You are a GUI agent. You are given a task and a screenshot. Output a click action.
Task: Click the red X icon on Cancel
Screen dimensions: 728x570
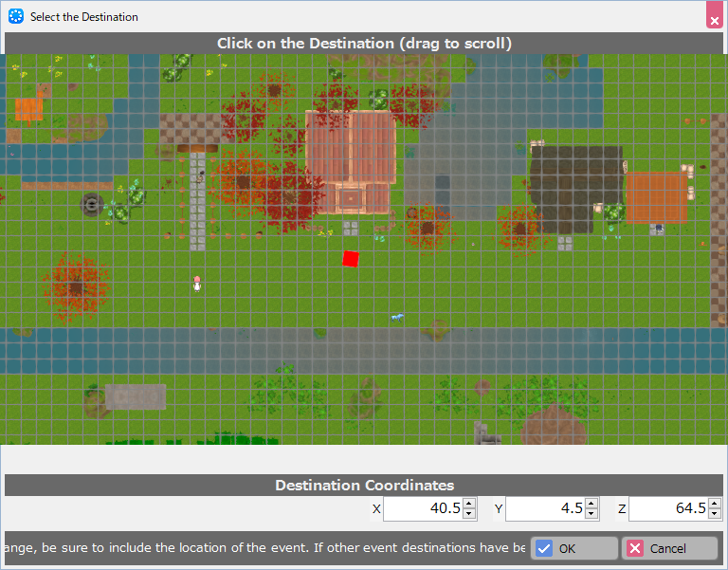pos(635,548)
